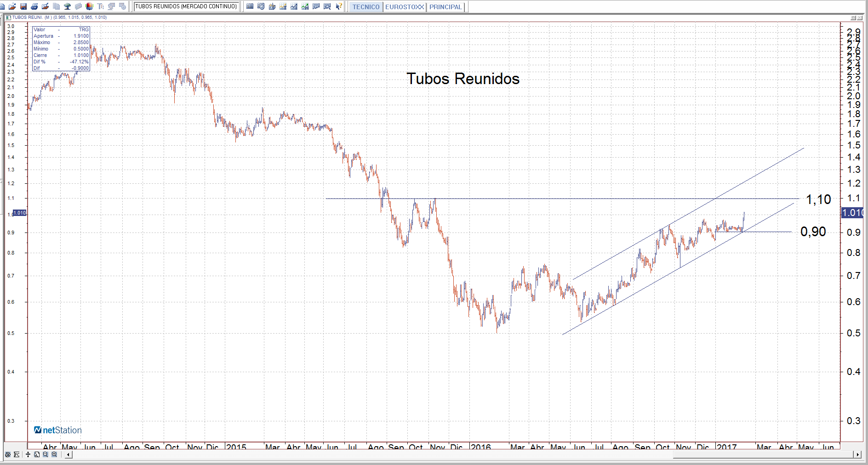Image resolution: width=868 pixels, height=465 pixels.
Task: Switch to the EUROSTOXX tab
Action: click(405, 7)
